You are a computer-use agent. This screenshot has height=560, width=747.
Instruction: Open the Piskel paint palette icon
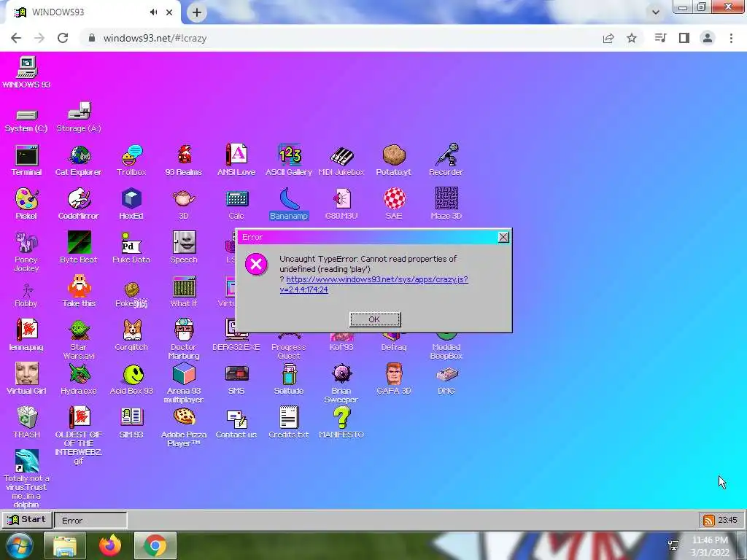point(27,198)
